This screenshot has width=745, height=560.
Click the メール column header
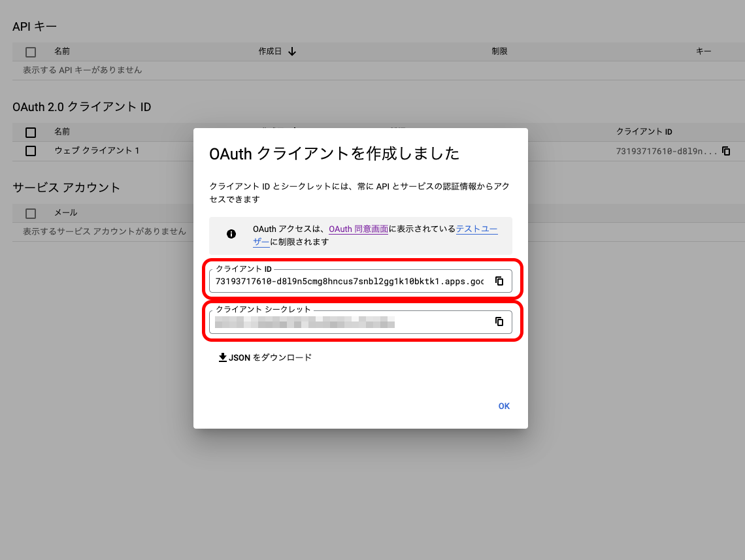tap(65, 213)
